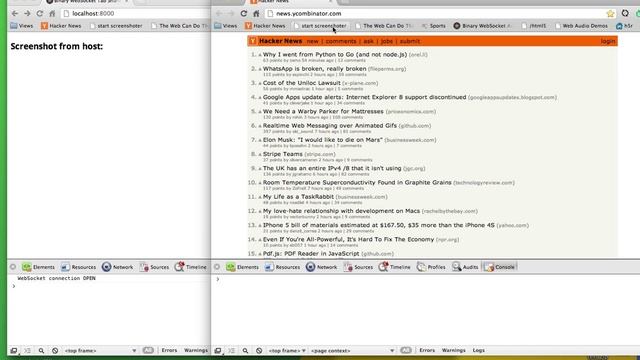Open top frame dropdown in Hacker News DevTools
This screenshot has height=360, width=640.
[287, 351]
